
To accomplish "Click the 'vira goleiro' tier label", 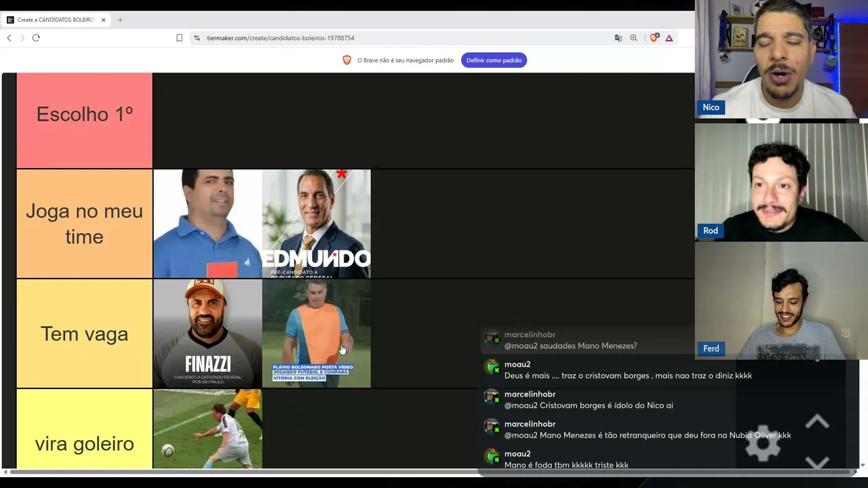I will [x=84, y=429].
